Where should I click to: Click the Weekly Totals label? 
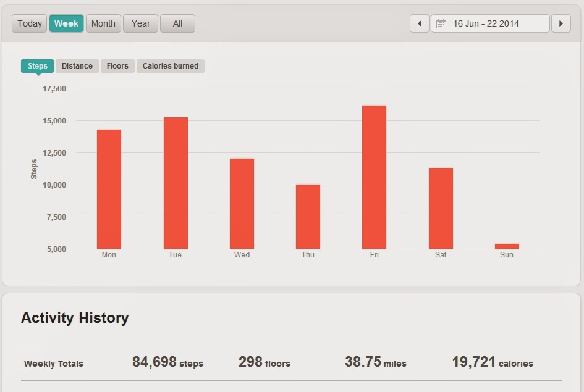[54, 364]
